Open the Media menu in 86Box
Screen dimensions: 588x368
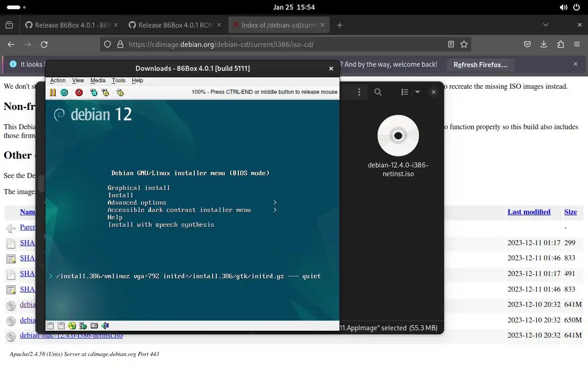(x=98, y=80)
